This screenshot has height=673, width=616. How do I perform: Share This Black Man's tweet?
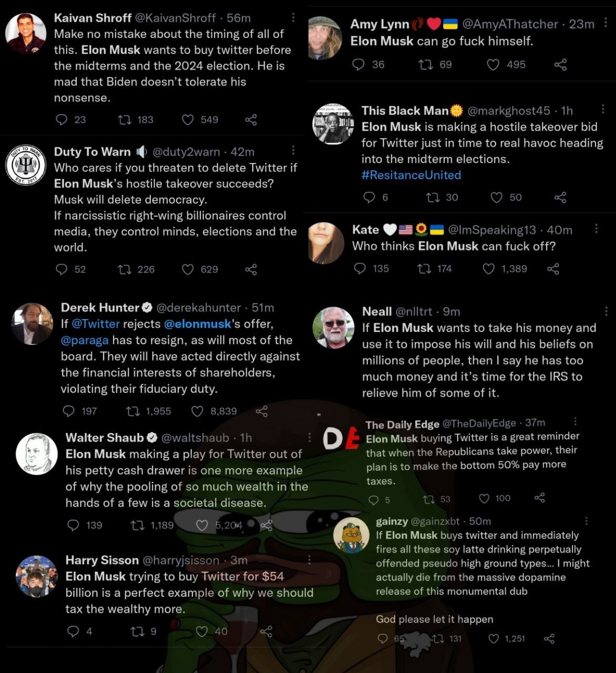pyautogui.click(x=560, y=197)
